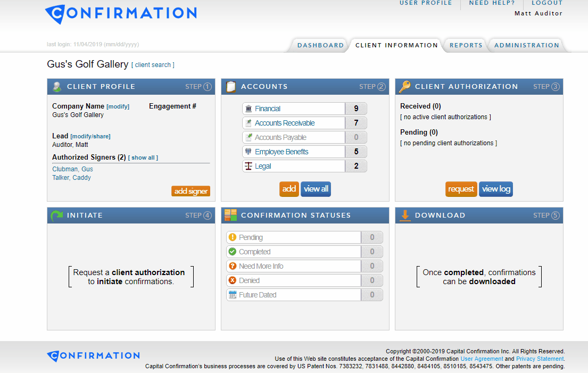Click the Legal scales icon
588x373 pixels.
(248, 166)
